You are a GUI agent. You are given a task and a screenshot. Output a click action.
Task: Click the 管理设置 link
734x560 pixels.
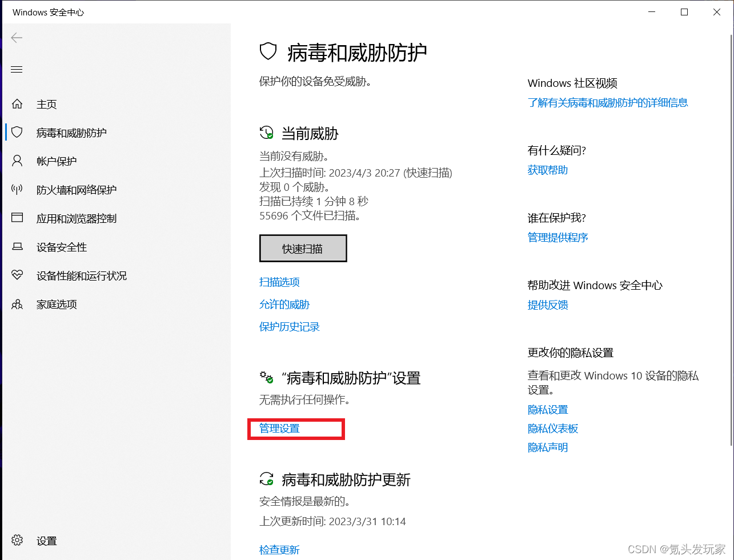coord(279,429)
